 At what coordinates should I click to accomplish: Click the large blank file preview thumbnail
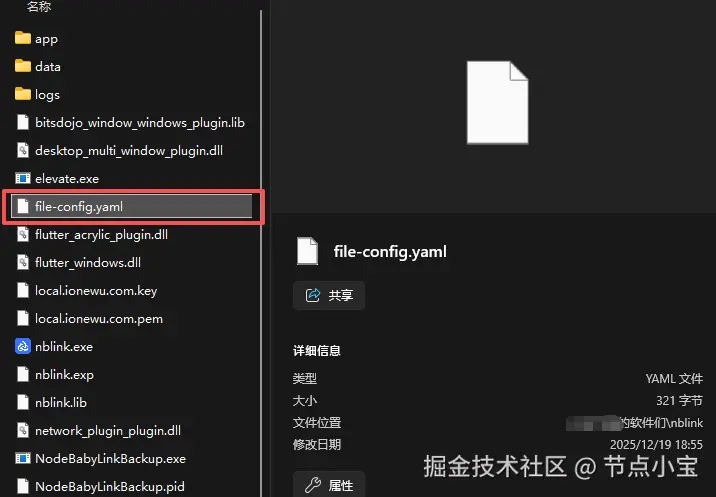pyautogui.click(x=497, y=102)
